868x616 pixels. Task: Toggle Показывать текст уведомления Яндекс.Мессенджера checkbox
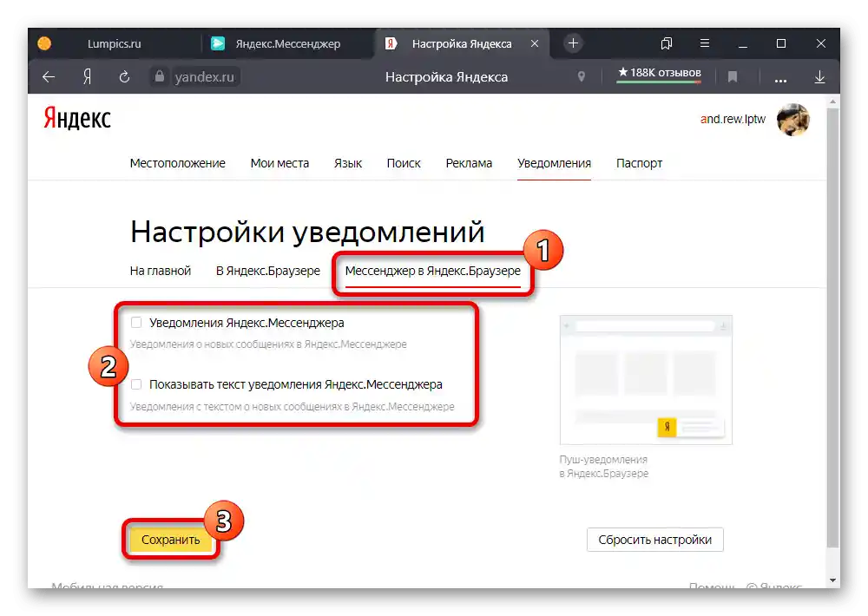[x=136, y=384]
